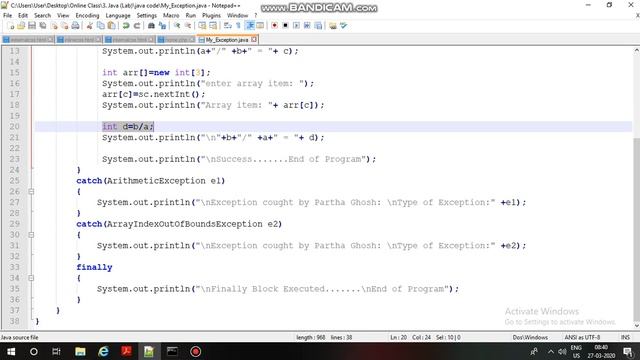
Task: Click the Copy toolbar icon
Action: [x=100, y=26]
